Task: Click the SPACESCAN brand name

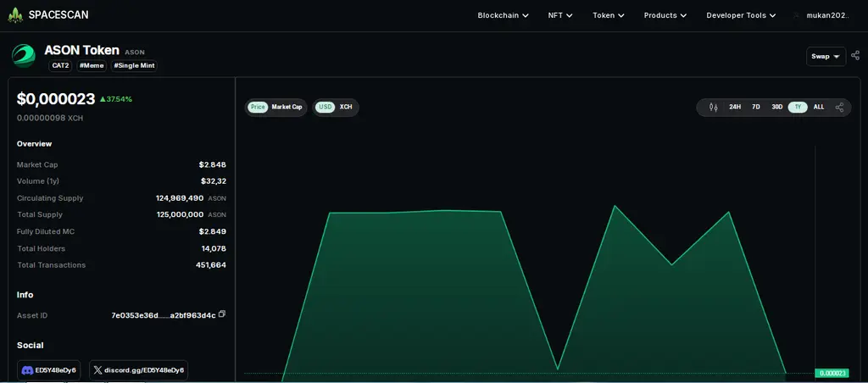Action: [x=58, y=15]
